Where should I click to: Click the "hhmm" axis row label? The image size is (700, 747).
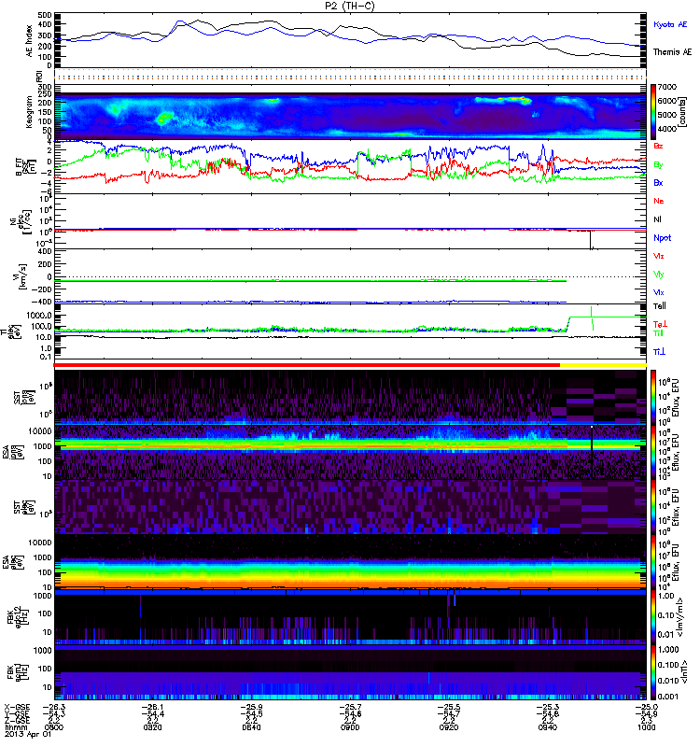(x=15, y=727)
